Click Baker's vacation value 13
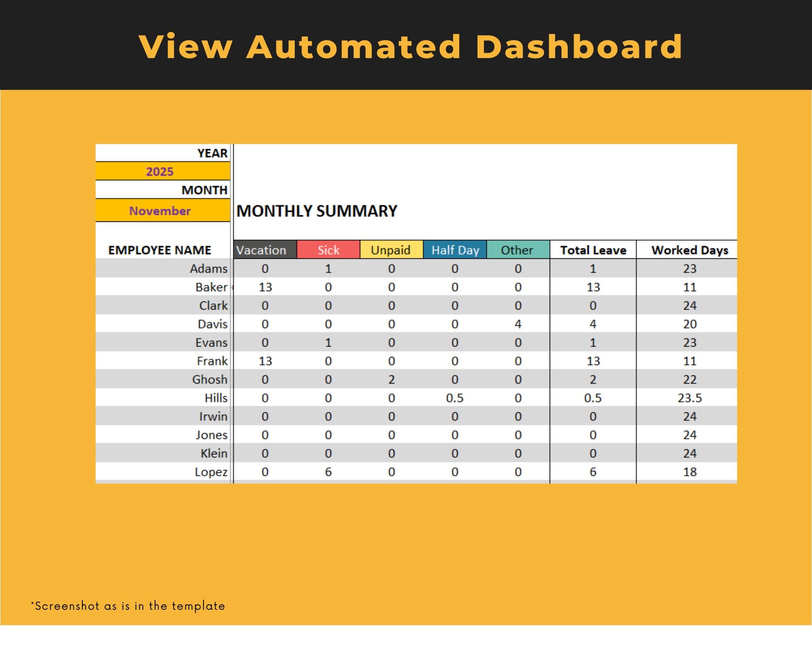 tap(265, 287)
